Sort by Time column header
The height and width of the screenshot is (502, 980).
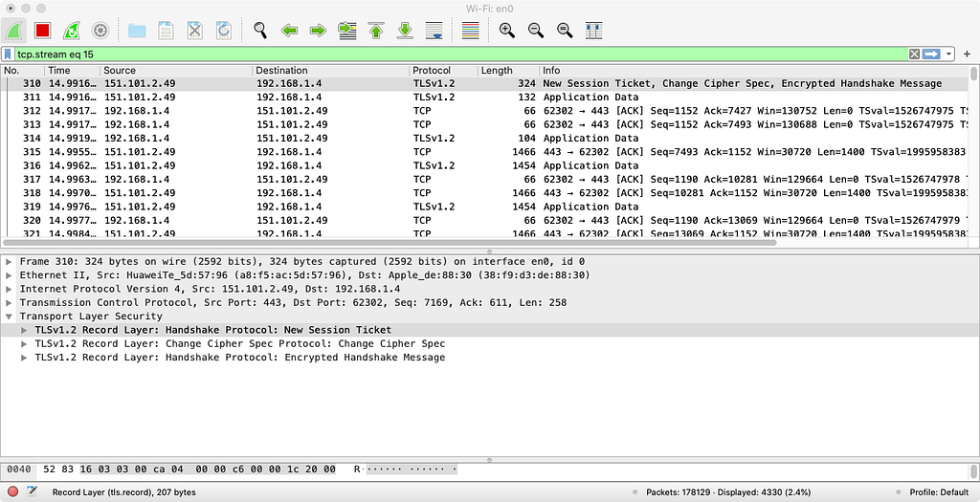72,71
